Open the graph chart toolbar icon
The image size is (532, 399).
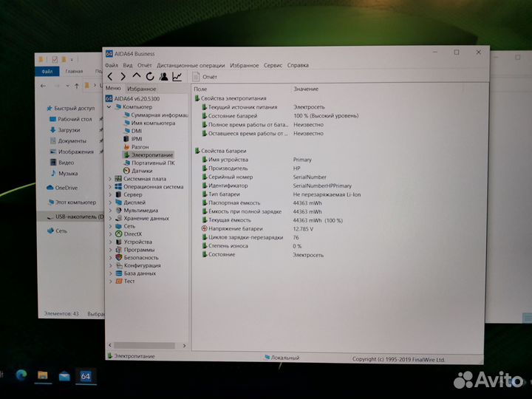177,77
